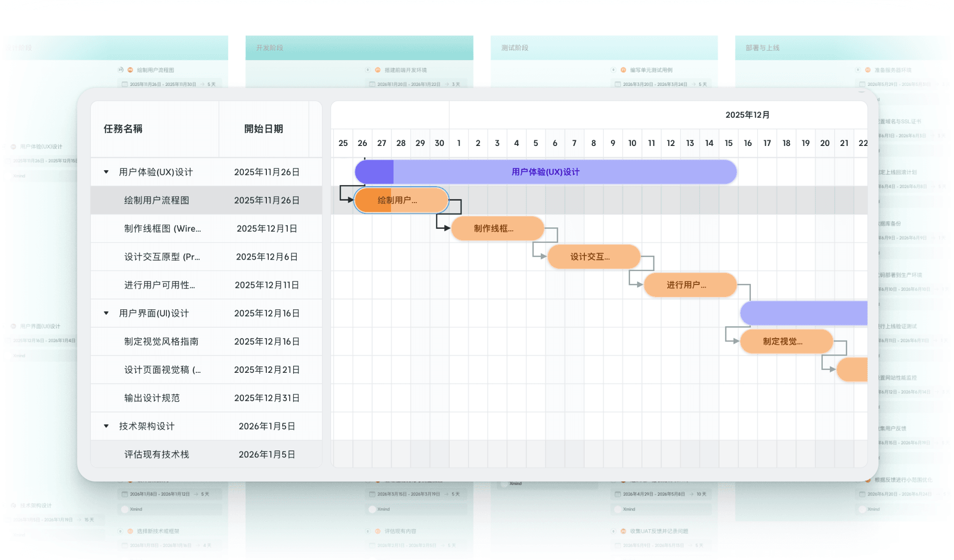This screenshot has height=560, width=954.
Task: Click the priority badge icon beside 编写单元测试用例
Action: click(x=623, y=70)
